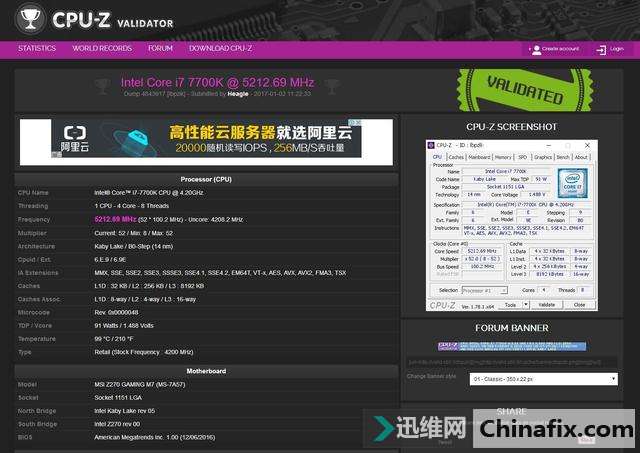Go to the FORUM section
Screen dimensions: 640x453
pos(160,49)
